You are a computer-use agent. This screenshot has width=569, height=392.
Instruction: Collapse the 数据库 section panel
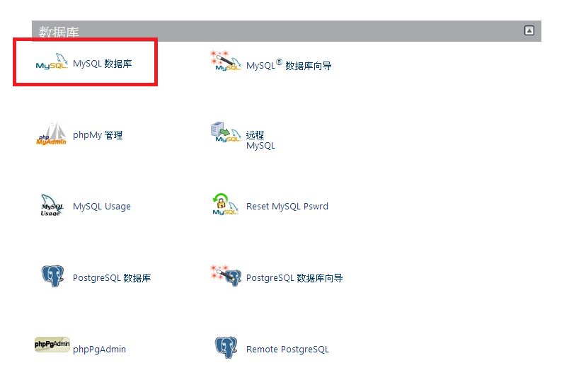(529, 30)
